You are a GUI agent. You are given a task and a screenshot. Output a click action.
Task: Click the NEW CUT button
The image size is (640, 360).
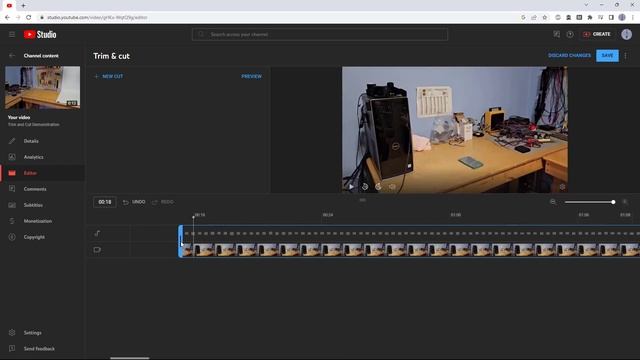[109, 76]
